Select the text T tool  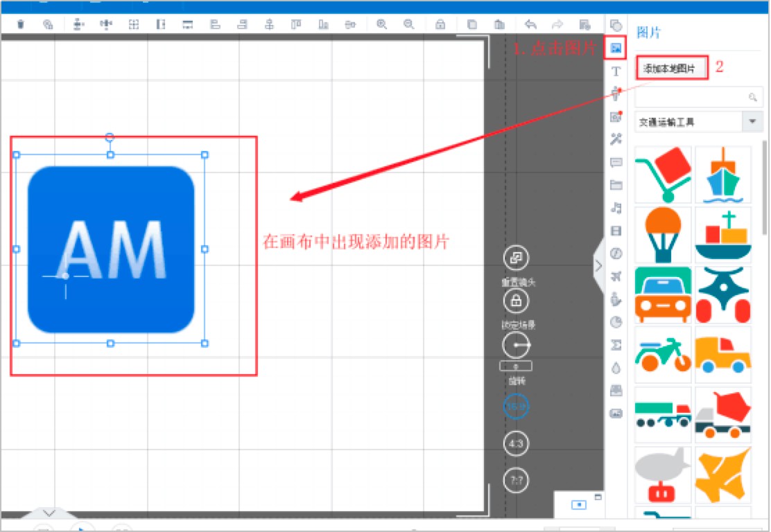[616, 71]
